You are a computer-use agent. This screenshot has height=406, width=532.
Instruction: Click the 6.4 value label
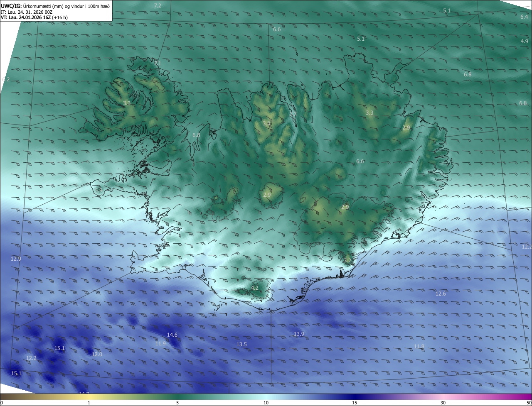[524, 17]
